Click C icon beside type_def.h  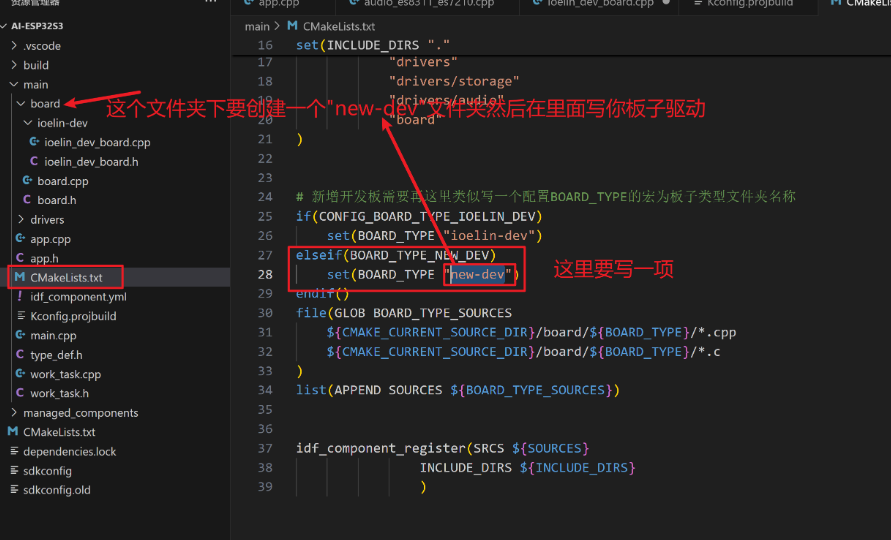click(20, 354)
